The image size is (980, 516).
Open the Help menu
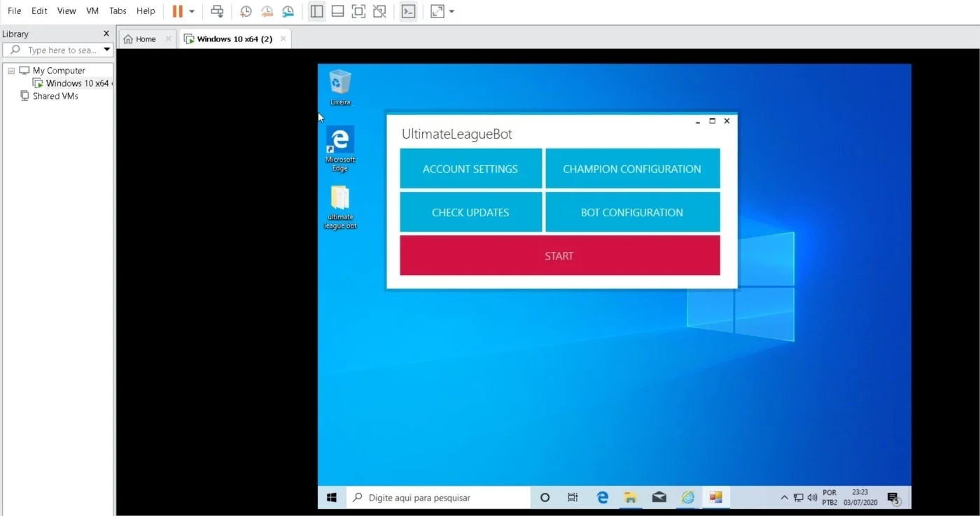(146, 11)
